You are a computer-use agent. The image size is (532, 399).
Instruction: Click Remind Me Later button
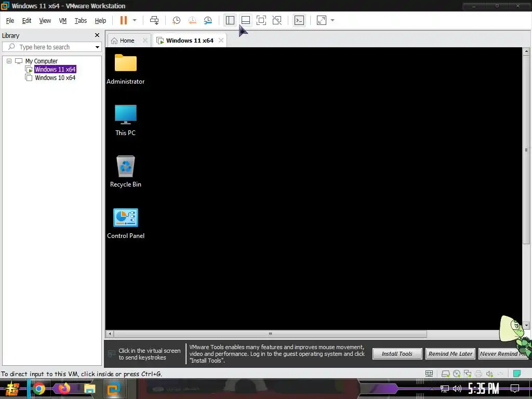tap(450, 354)
